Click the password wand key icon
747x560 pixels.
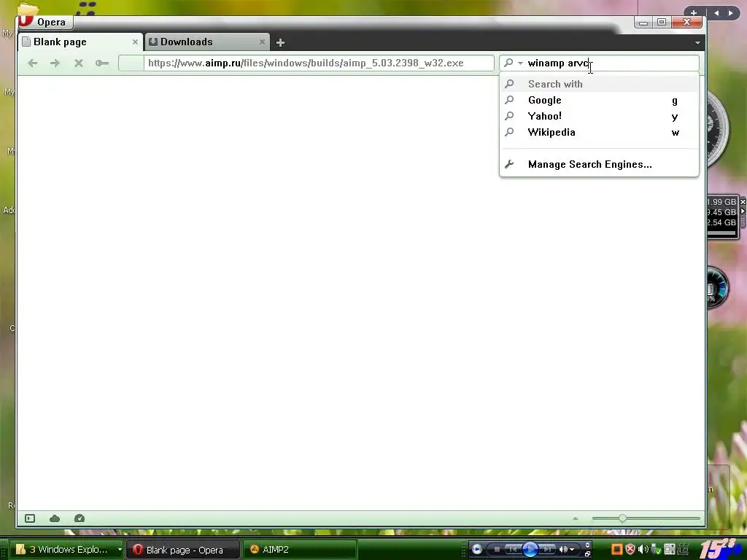102,63
